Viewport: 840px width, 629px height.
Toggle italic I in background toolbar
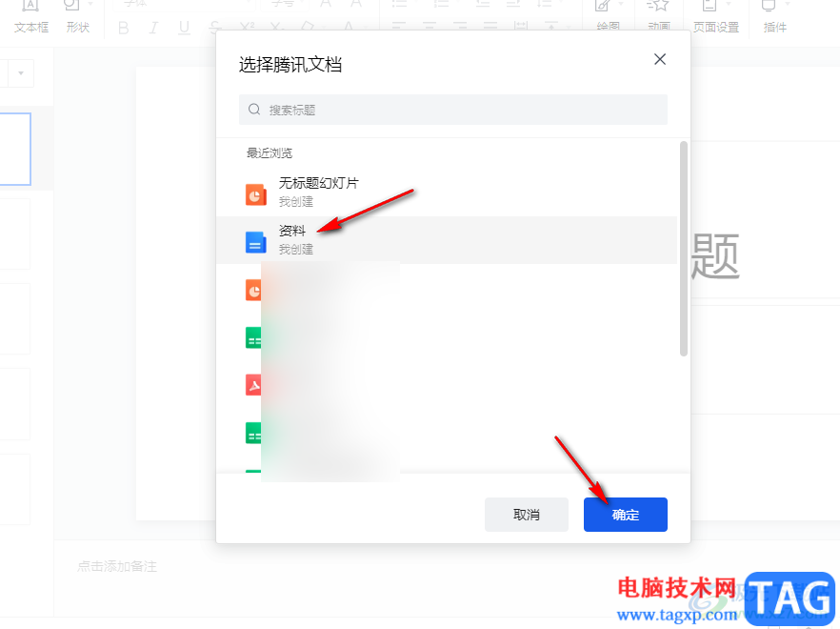point(153,28)
